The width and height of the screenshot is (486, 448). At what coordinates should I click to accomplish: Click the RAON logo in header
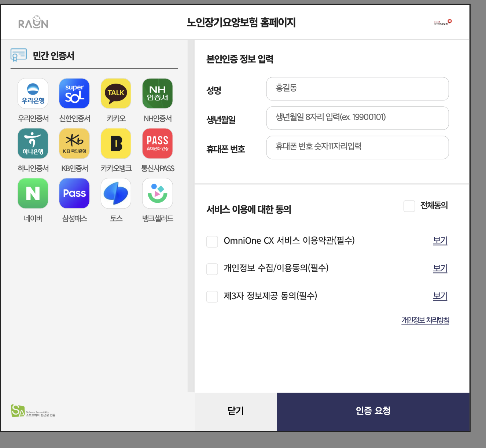(33, 22)
